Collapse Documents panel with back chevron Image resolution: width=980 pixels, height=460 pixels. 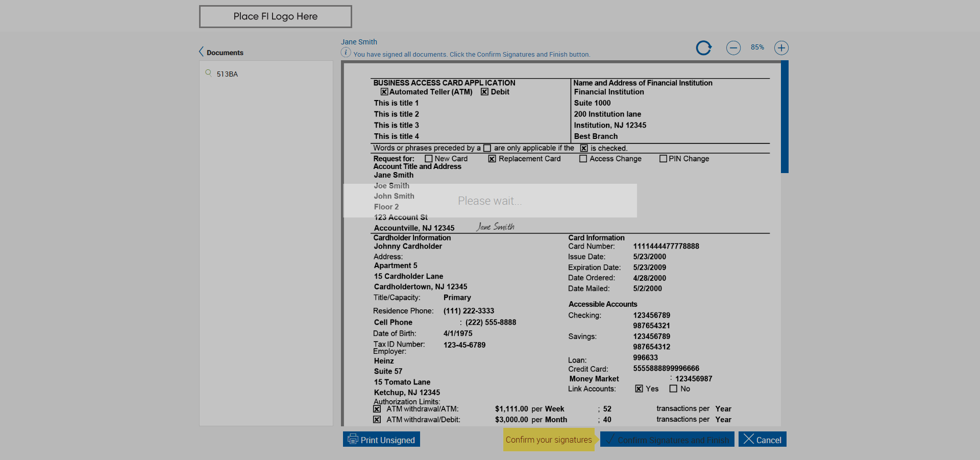[201, 52]
